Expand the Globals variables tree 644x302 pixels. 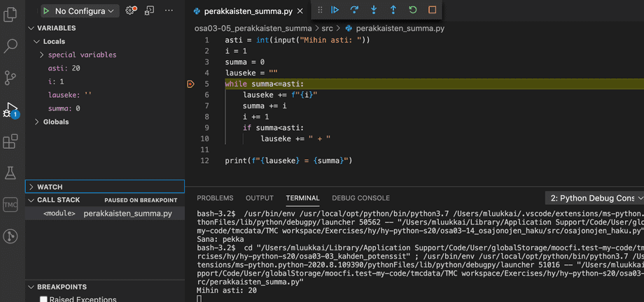point(55,122)
